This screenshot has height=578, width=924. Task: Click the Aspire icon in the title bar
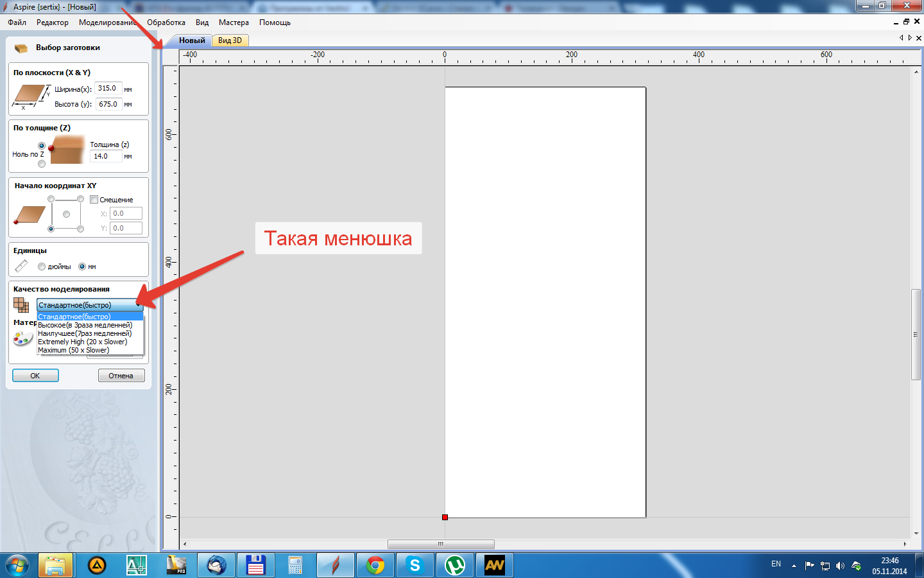click(x=5, y=6)
